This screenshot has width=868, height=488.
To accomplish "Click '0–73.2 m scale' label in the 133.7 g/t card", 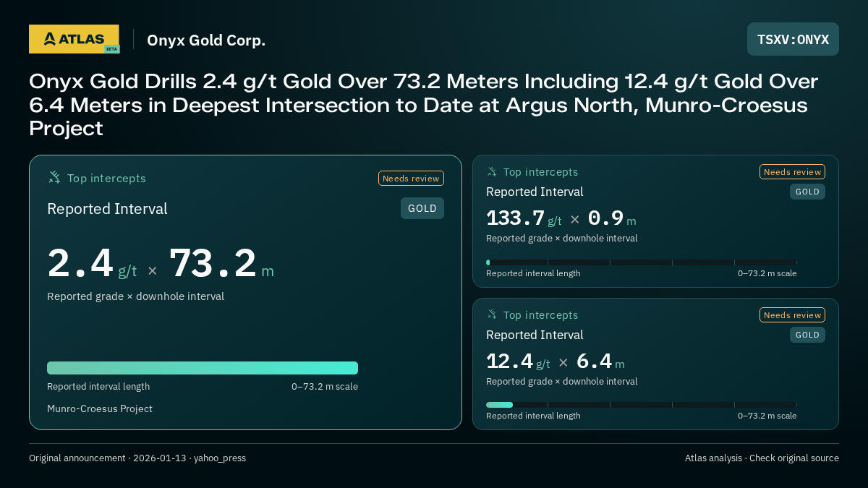I will [767, 273].
